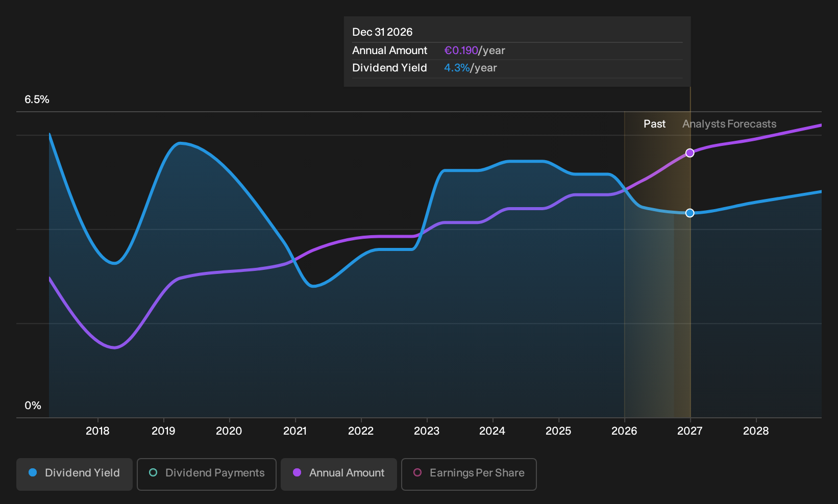
Task: Enable the Dividend Payments series
Action: 207,474
